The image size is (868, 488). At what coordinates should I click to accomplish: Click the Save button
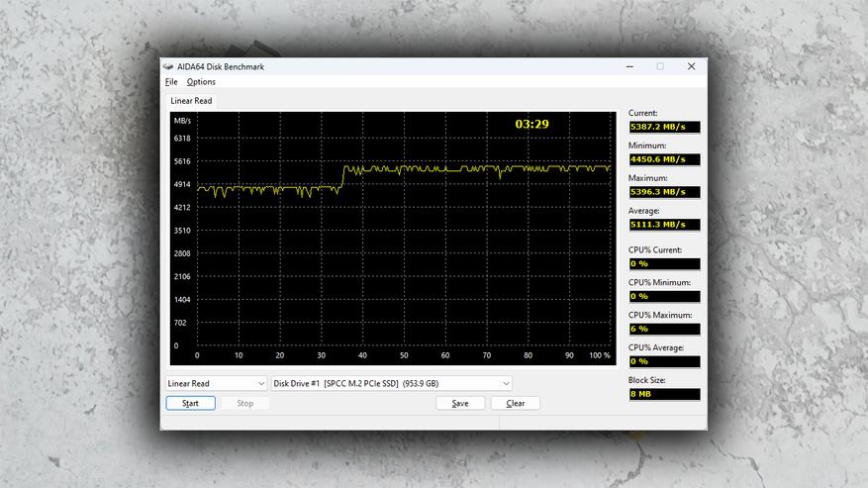coord(460,403)
